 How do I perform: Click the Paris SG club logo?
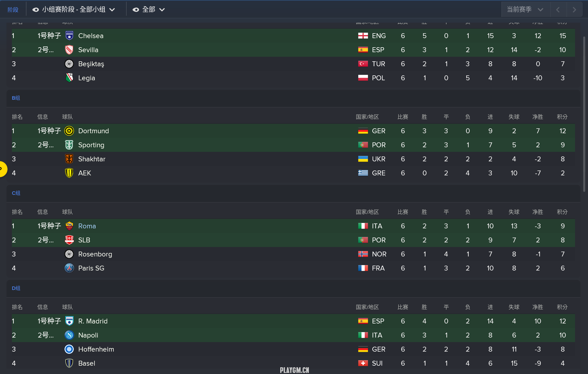(69, 268)
